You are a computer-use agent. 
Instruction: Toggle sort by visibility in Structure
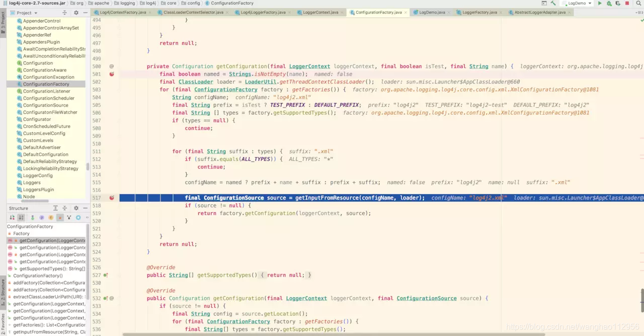[12, 218]
